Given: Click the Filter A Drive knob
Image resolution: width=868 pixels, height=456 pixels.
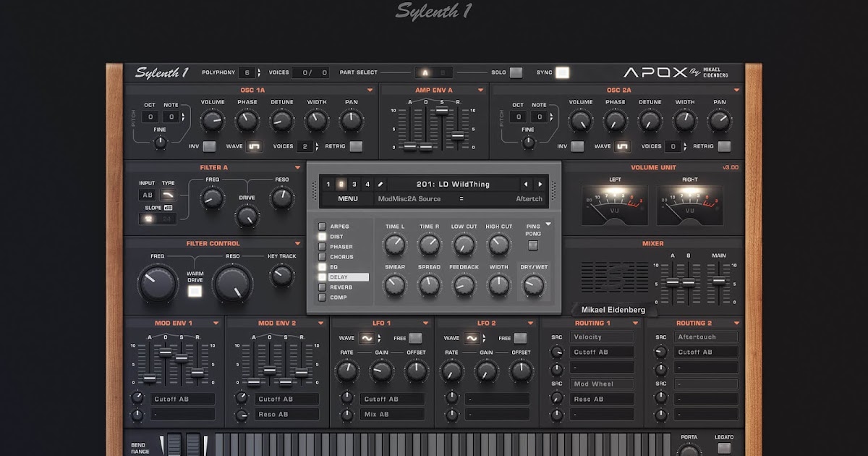Looking at the screenshot, I should pyautogui.click(x=247, y=216).
